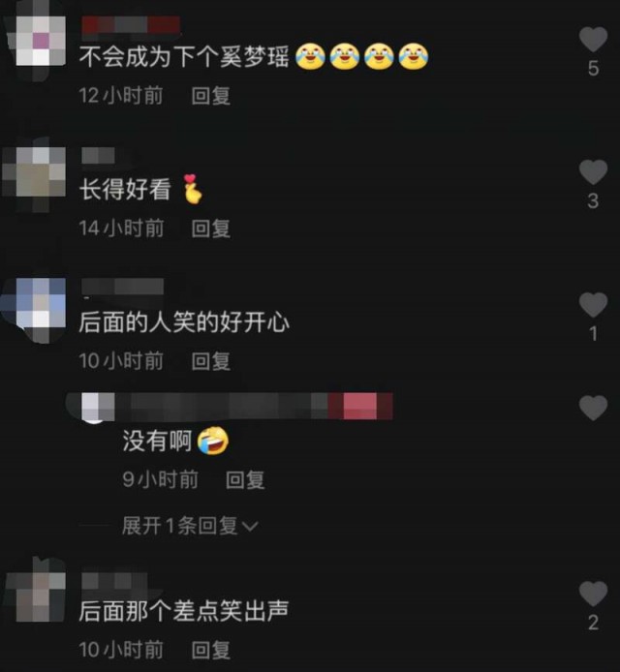Open small avatar of the 没有啊 replier
Screen dimensions: 620x672
pos(97,407)
